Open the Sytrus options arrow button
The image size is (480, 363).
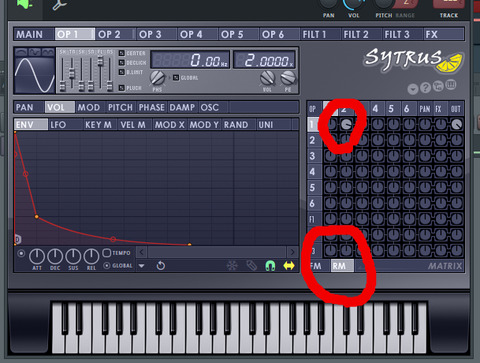(413, 89)
